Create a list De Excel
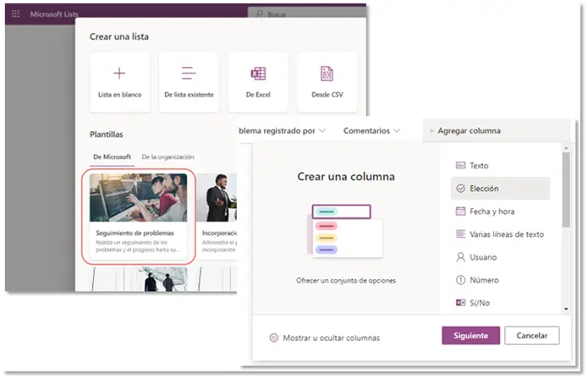Screen dimensions: 588x379 pyautogui.click(x=258, y=82)
